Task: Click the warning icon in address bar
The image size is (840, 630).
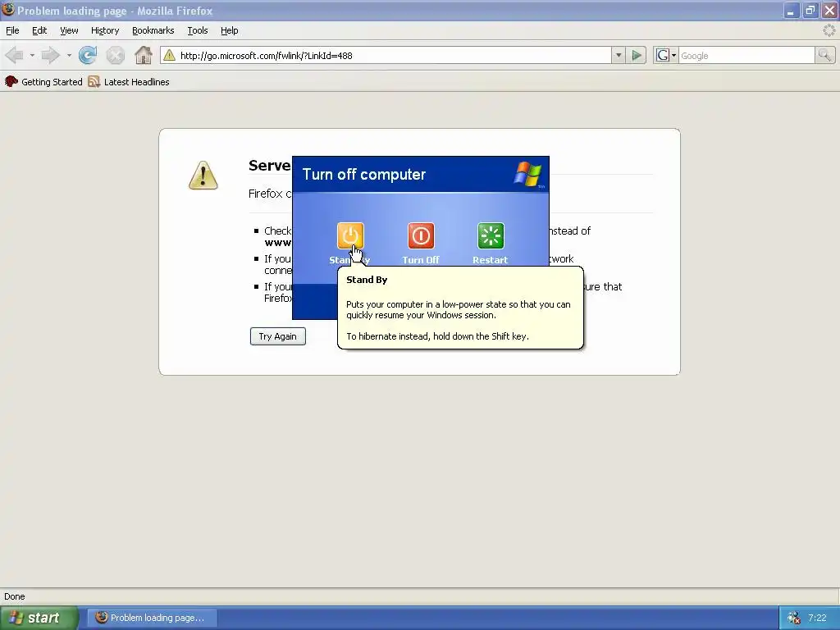Action: pyautogui.click(x=169, y=55)
